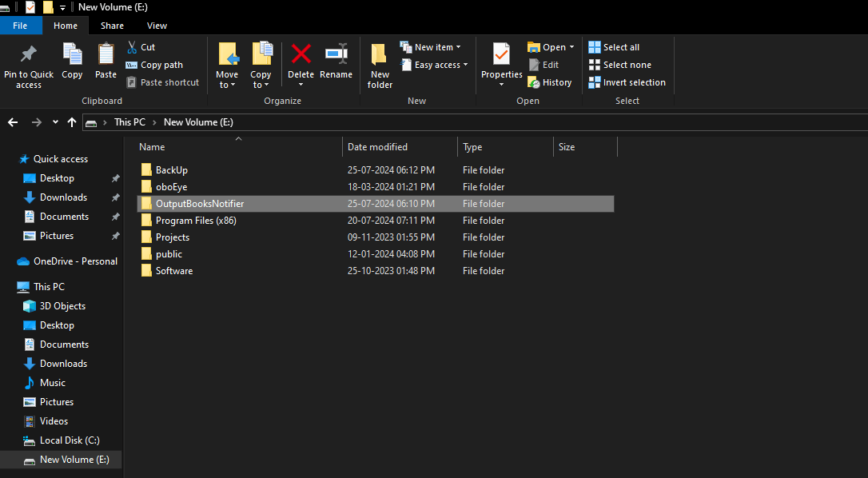Switch to the View ribbon tab
This screenshot has height=478, width=868.
click(x=157, y=26)
